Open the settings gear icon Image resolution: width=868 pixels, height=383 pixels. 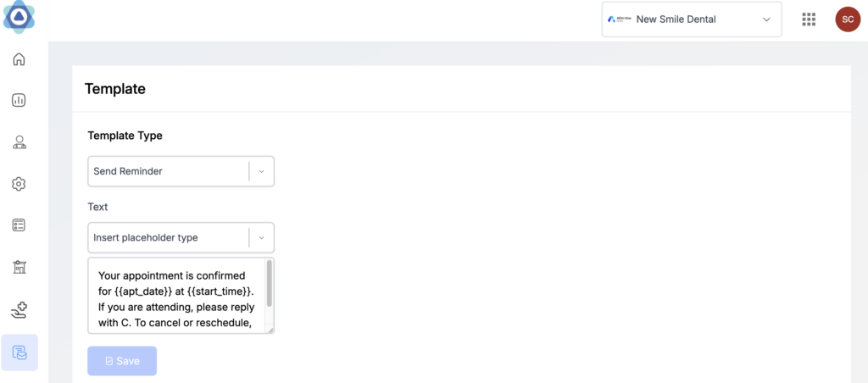(19, 184)
